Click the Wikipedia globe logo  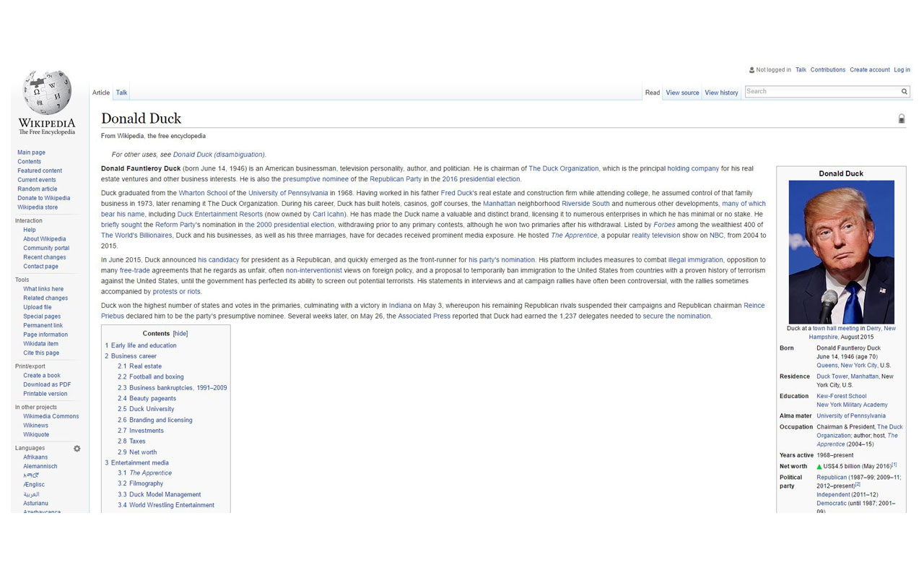tap(47, 92)
